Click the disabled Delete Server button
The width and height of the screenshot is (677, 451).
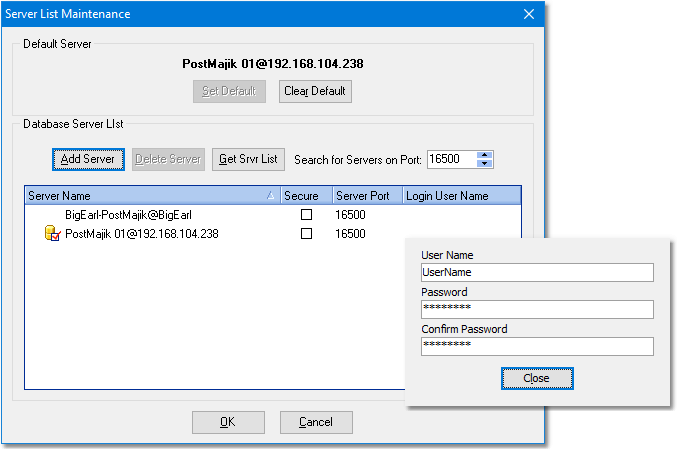tap(168, 159)
